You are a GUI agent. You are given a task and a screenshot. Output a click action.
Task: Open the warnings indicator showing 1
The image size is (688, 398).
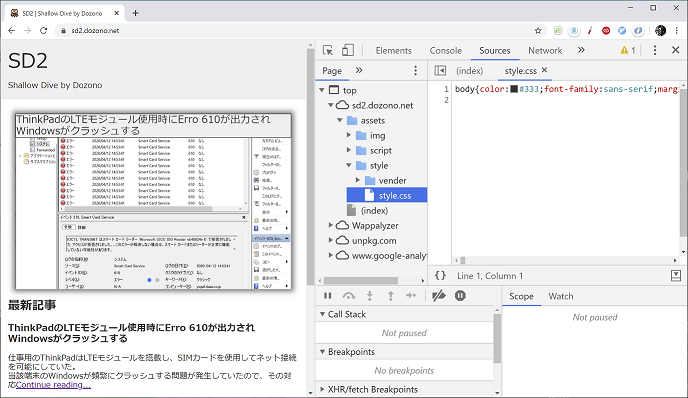(628, 50)
